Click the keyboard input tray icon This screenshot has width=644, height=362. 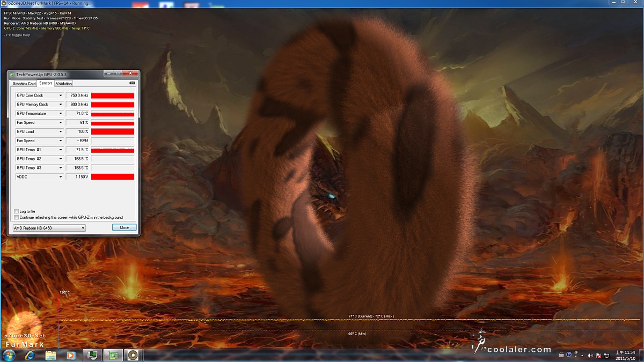coord(562,355)
